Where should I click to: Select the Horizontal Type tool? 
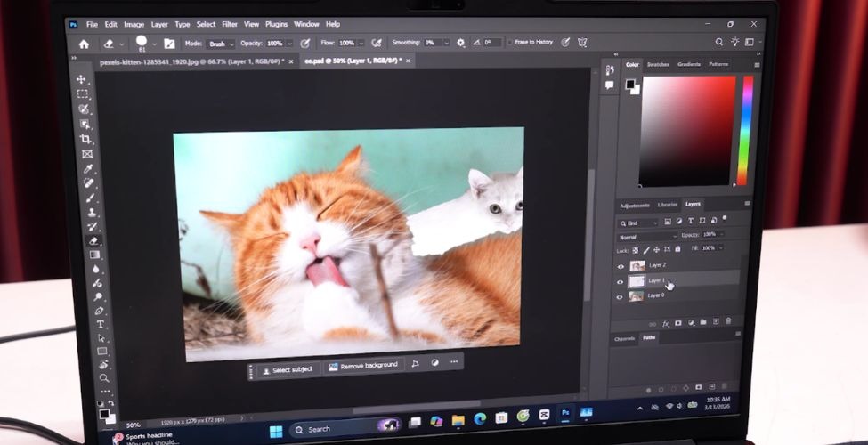[x=101, y=324]
